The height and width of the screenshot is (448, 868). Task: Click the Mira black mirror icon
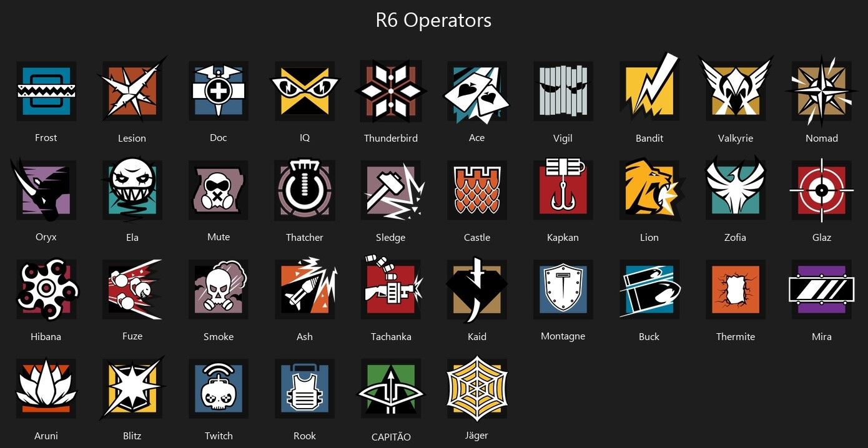[x=822, y=290]
